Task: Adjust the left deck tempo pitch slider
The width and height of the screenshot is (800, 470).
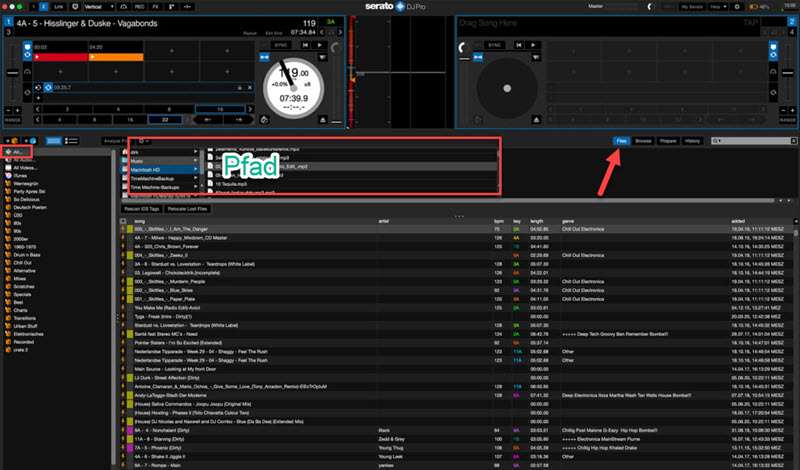Action: click(13, 73)
